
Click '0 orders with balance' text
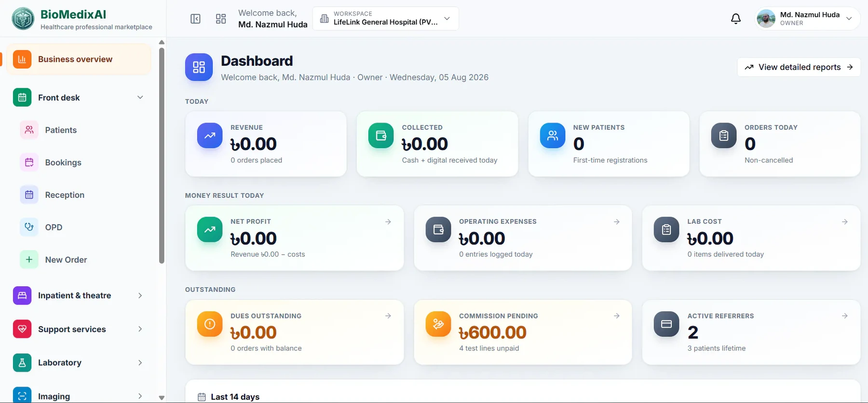point(266,348)
